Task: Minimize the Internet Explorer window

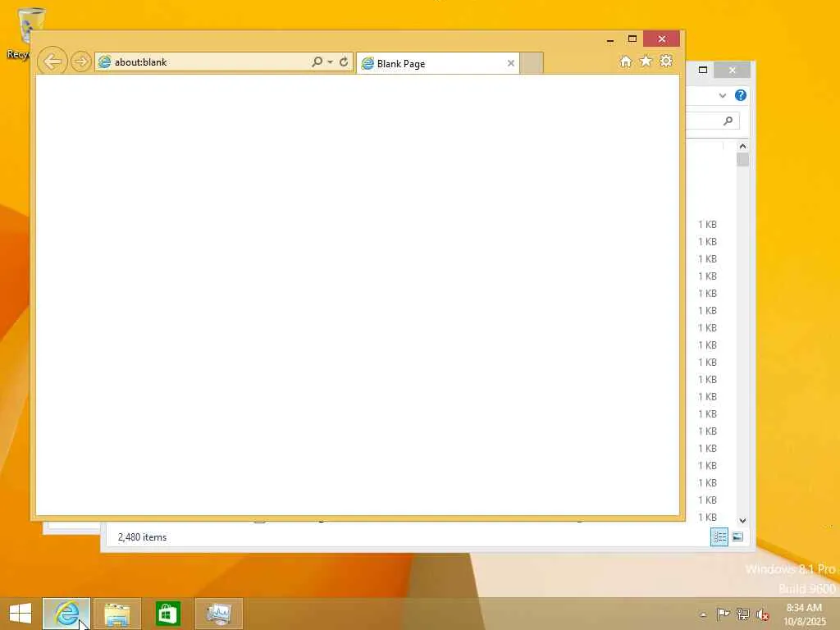Action: [x=610, y=39]
